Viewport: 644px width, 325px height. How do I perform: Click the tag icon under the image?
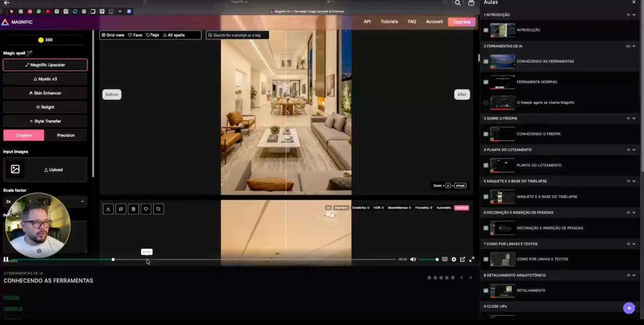pyautogui.click(x=158, y=209)
